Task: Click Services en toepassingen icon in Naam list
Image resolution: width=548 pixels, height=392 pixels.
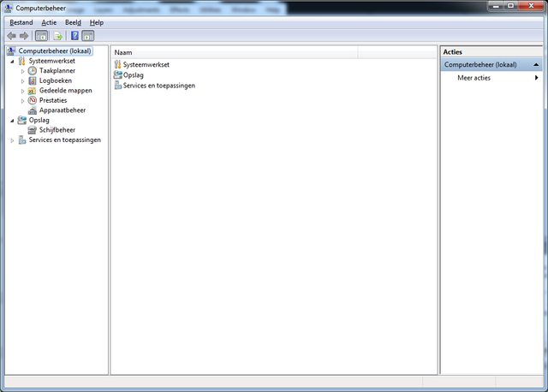Action: 118,86
